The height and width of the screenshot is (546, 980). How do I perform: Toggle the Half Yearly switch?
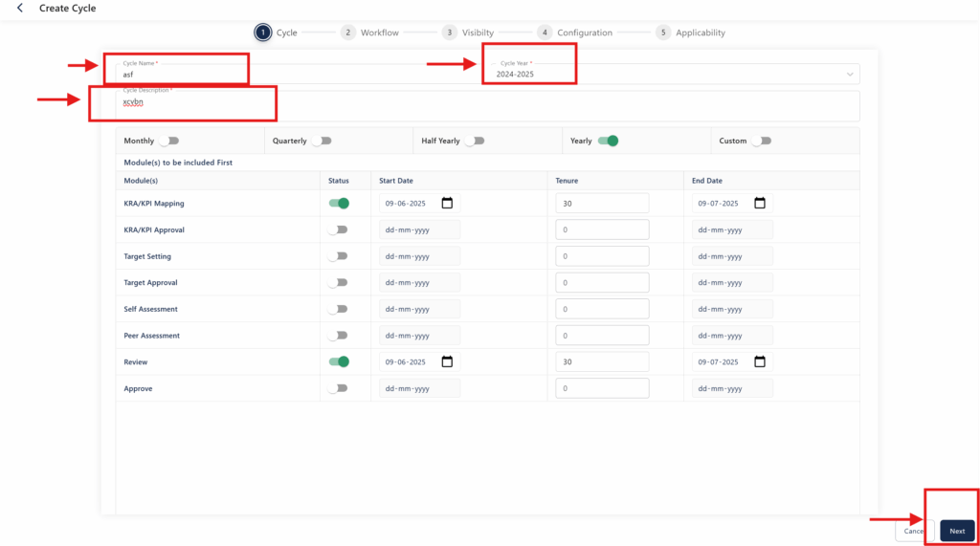coord(475,141)
